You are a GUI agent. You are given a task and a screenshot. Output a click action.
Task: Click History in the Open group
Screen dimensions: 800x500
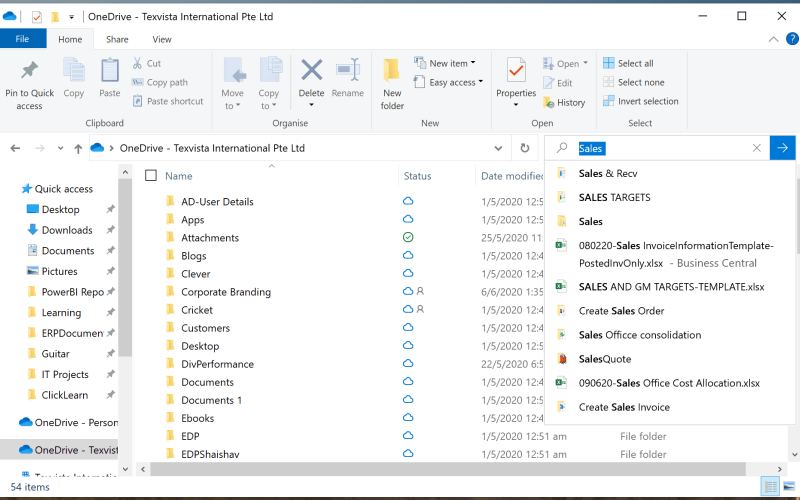pos(564,103)
